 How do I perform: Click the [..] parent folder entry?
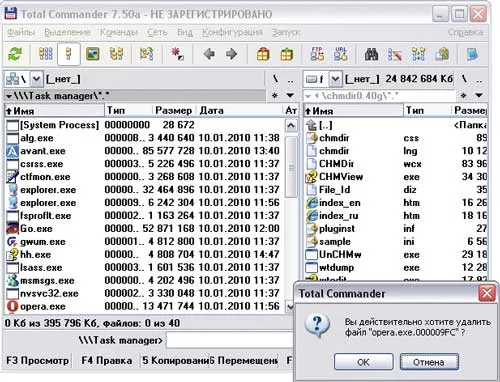pyautogui.click(x=396, y=125)
